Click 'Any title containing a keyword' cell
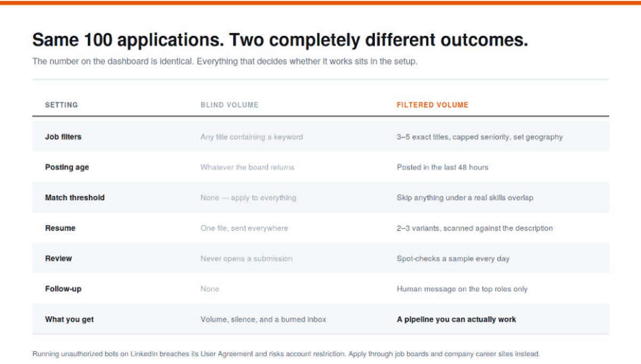The width and height of the screenshot is (641, 364). (252, 137)
